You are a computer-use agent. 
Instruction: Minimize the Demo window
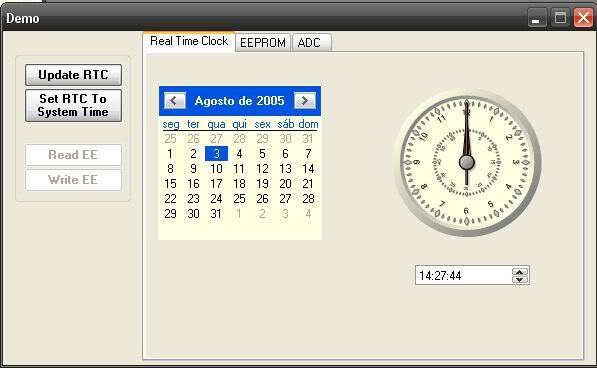(x=536, y=18)
